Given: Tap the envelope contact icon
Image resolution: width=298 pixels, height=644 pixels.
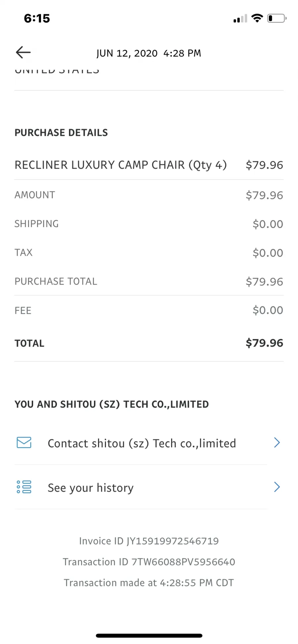Looking at the screenshot, I should 24,442.
